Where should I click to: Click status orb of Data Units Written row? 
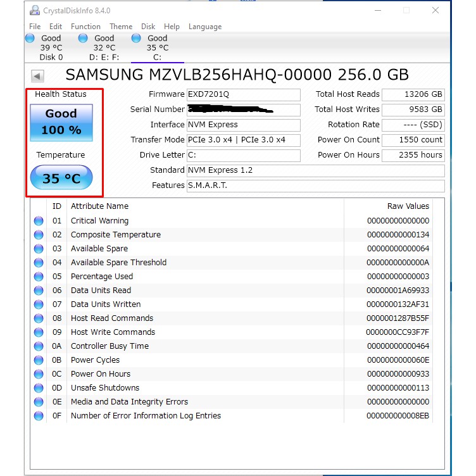point(39,304)
